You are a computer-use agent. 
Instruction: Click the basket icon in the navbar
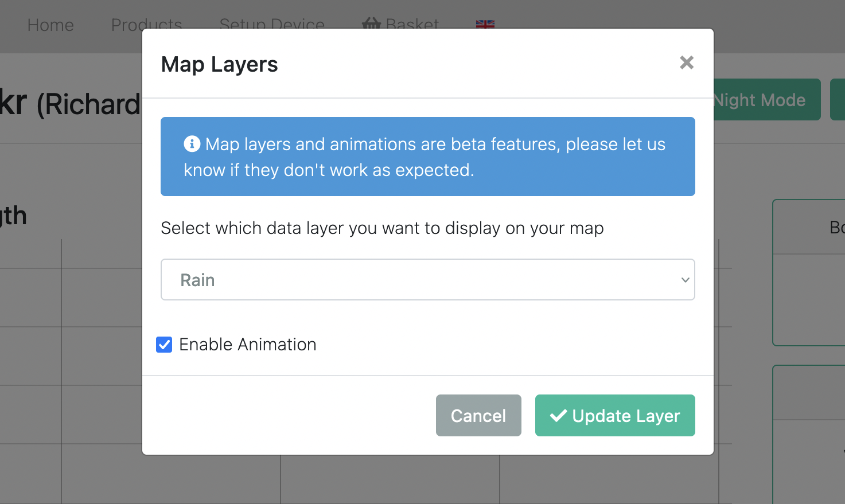[x=371, y=24]
